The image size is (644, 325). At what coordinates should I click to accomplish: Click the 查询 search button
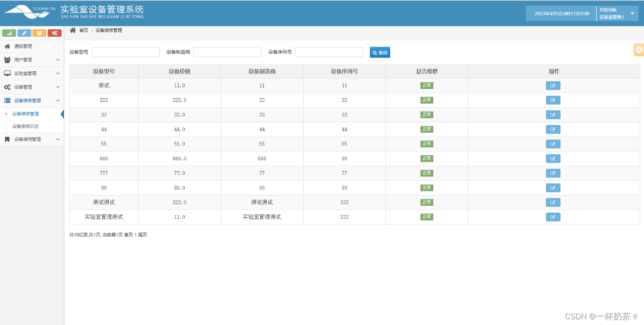click(x=380, y=53)
